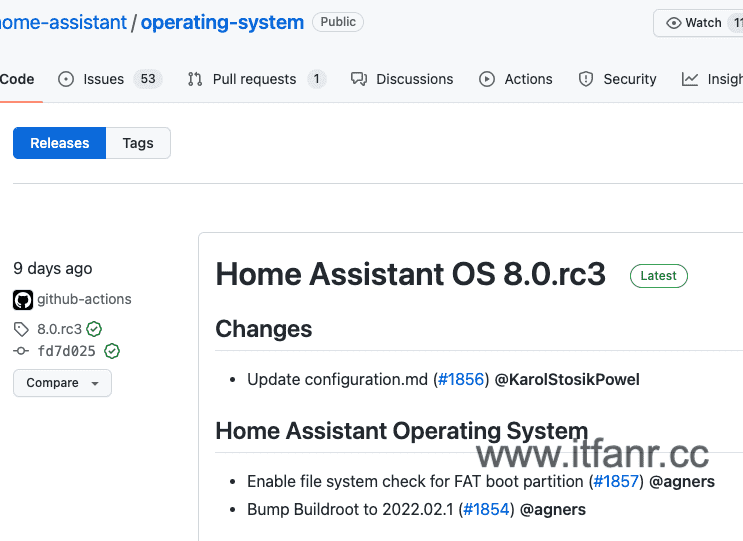Click the Pull requests branch icon

[195, 79]
